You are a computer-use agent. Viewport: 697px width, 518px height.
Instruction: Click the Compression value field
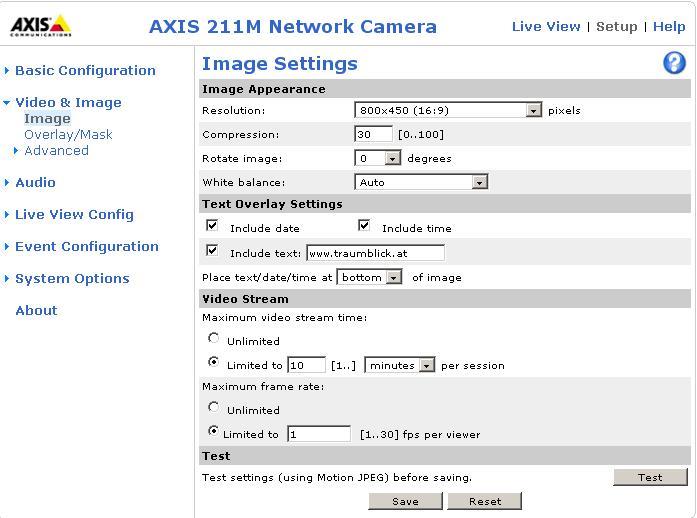pos(373,134)
